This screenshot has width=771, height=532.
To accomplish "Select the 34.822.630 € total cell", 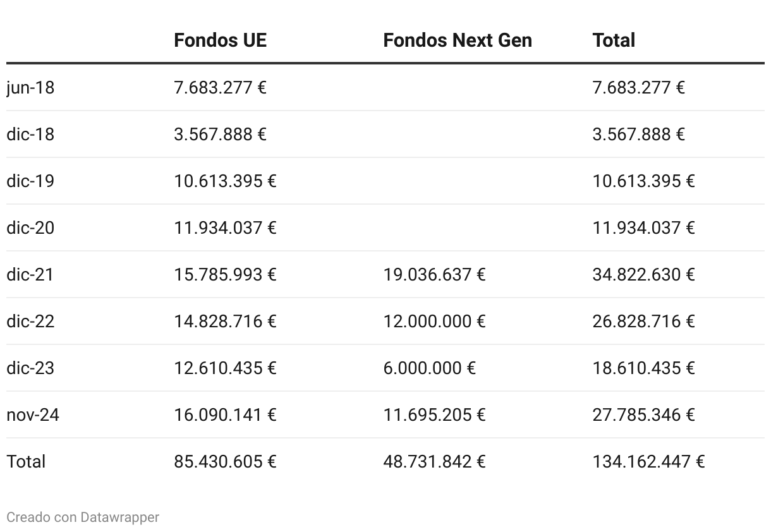I will (x=643, y=274).
